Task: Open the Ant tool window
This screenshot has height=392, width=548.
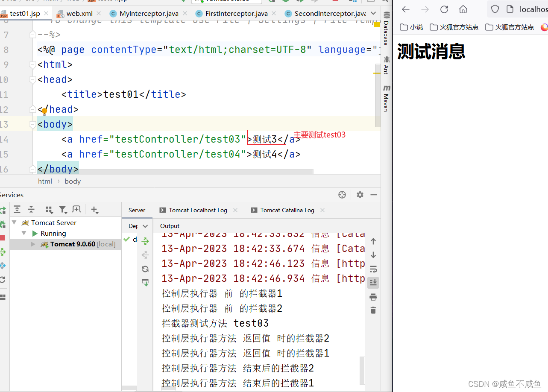Action: coord(386,65)
